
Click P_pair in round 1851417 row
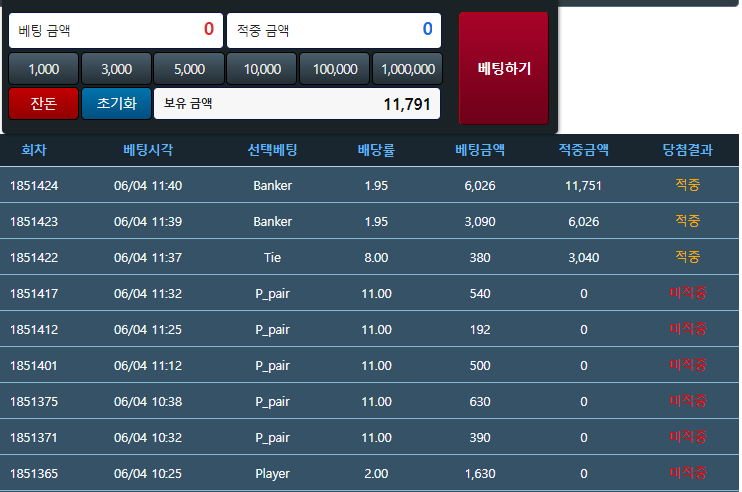[x=273, y=294]
